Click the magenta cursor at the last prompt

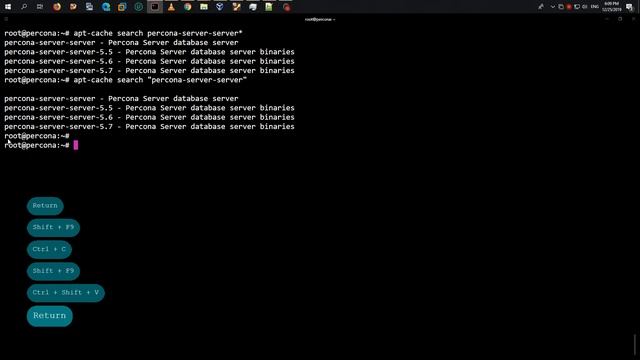pos(76,145)
